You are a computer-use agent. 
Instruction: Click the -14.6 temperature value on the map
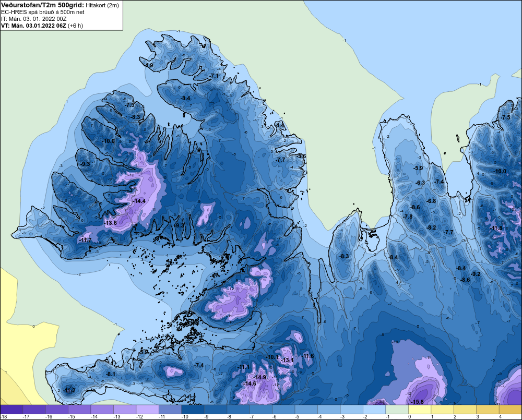[250, 383]
